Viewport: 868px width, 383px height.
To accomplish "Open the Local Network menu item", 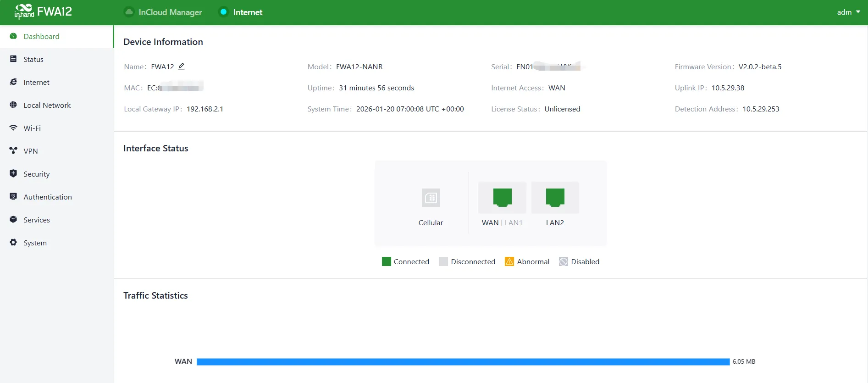I will [x=57, y=105].
